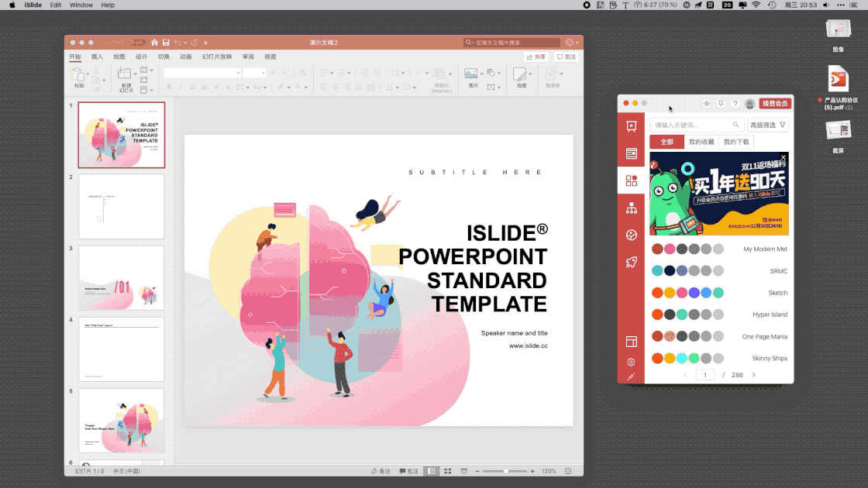Open the iSlide slideshow library icon

pos(631,126)
